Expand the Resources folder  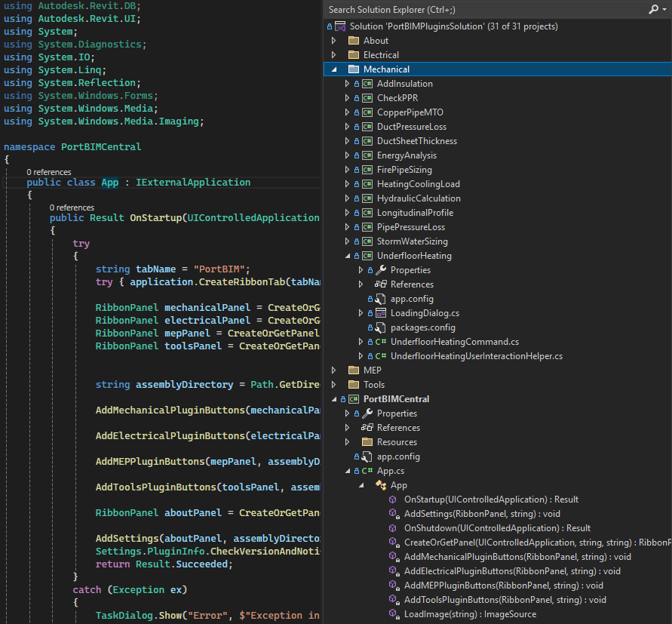(347, 442)
